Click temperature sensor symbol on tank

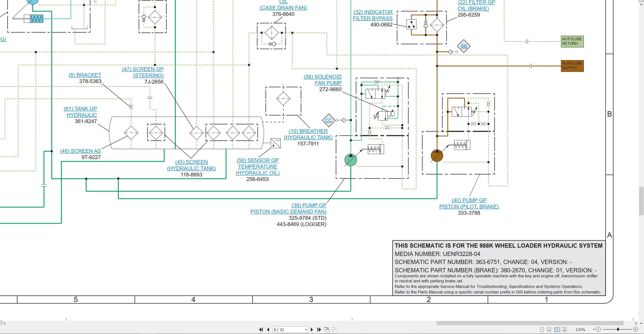276,143
